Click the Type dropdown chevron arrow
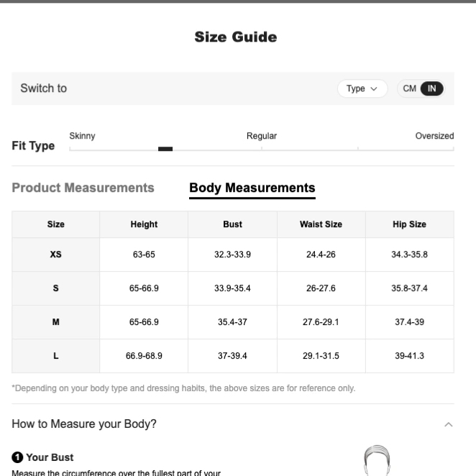This screenshot has width=476, height=476. coord(374,89)
